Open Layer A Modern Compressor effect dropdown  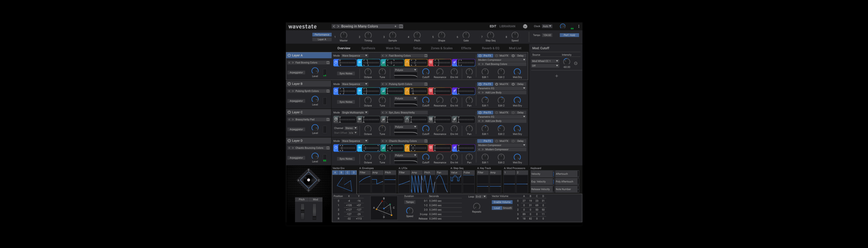pos(501,60)
